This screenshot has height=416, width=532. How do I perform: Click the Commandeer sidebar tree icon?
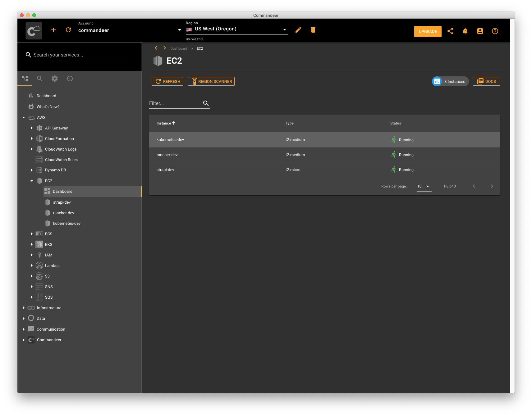pos(31,340)
